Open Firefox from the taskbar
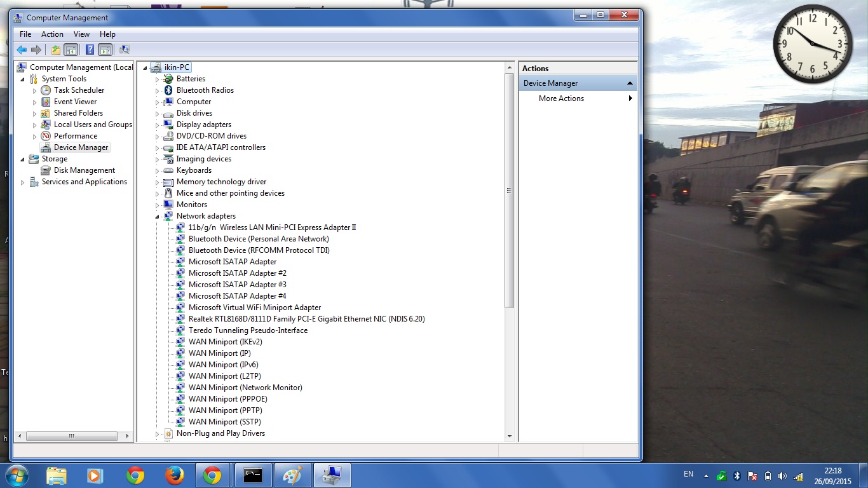Image resolution: width=868 pixels, height=488 pixels. coord(174,475)
